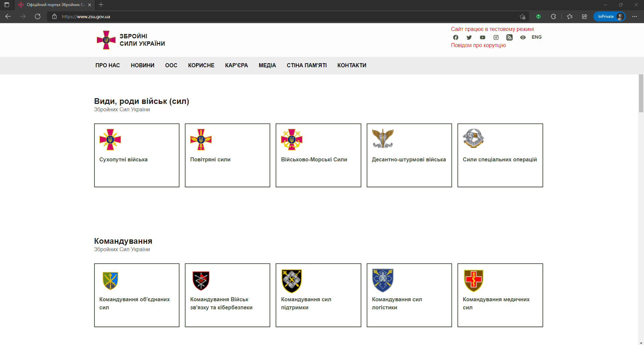This screenshot has width=644, height=345.
Task: Open Командування сил логістики link
Action: pos(397,303)
